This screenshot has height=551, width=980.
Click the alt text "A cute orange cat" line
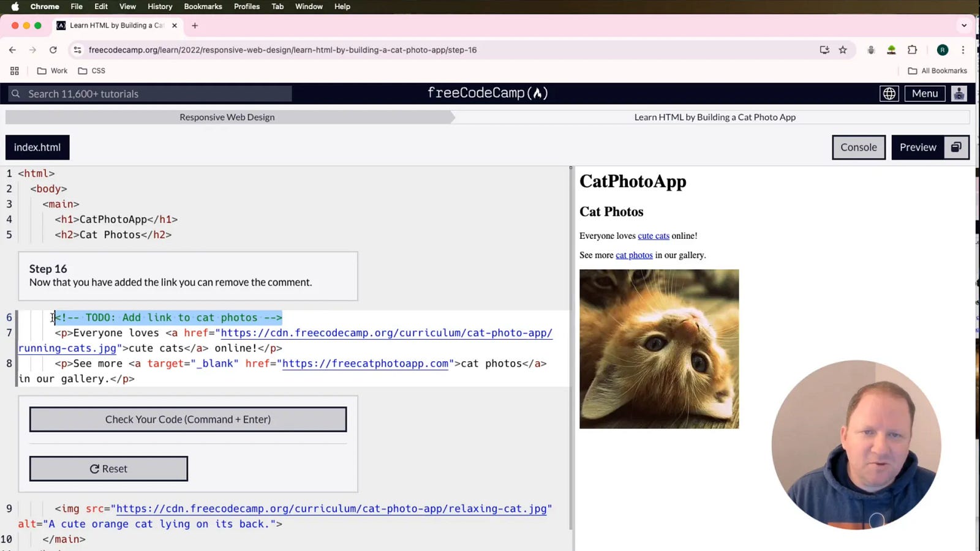coord(150,524)
